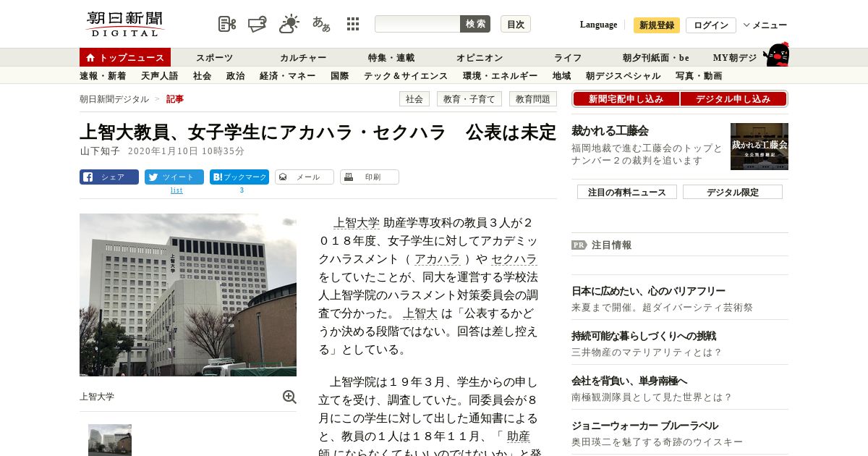Open 裁かれる工藤会 feature headline

coord(610,131)
